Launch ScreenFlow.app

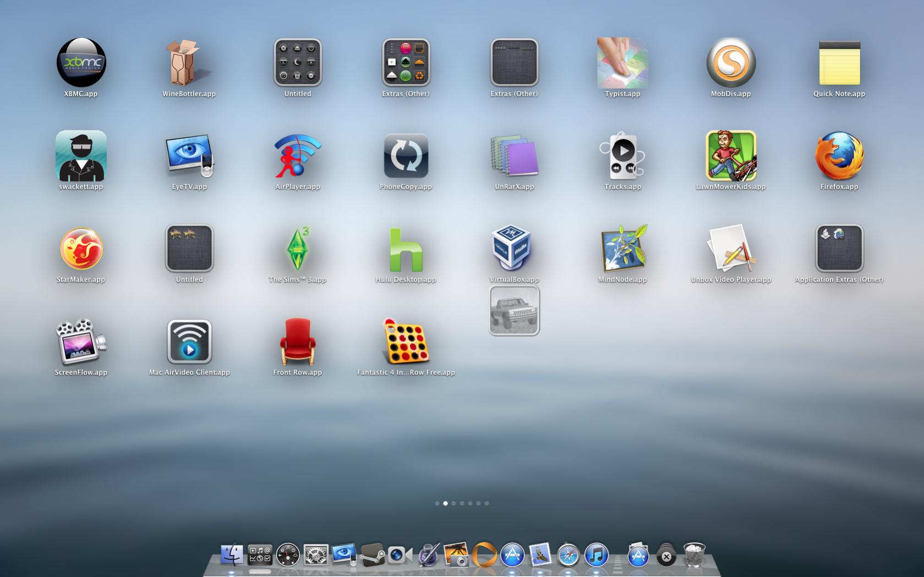(81, 342)
